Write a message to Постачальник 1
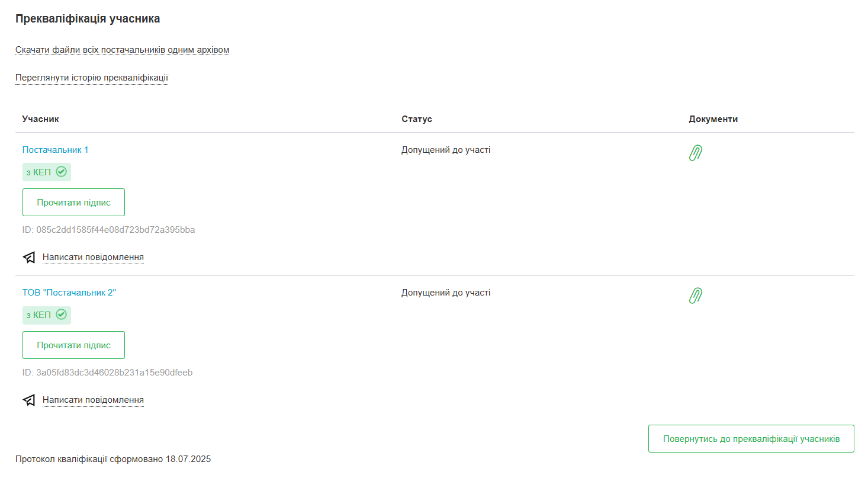 [93, 257]
